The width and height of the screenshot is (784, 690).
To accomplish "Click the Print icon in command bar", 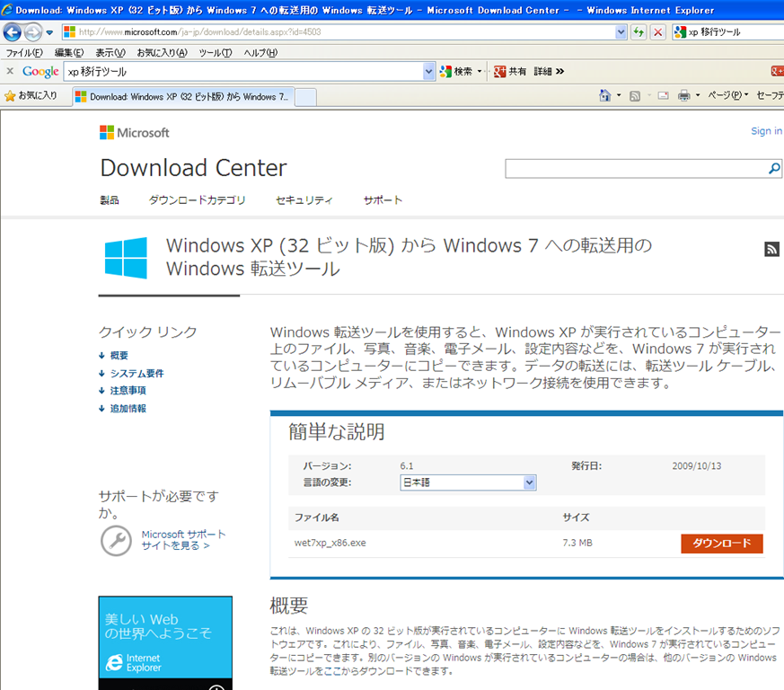I will click(x=684, y=95).
